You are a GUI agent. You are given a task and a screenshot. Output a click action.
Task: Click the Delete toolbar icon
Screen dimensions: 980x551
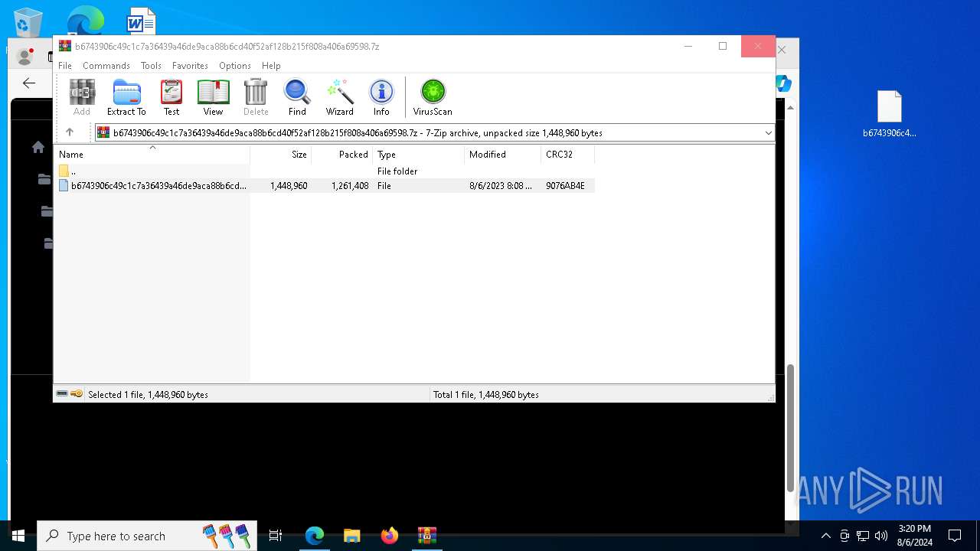(x=256, y=97)
